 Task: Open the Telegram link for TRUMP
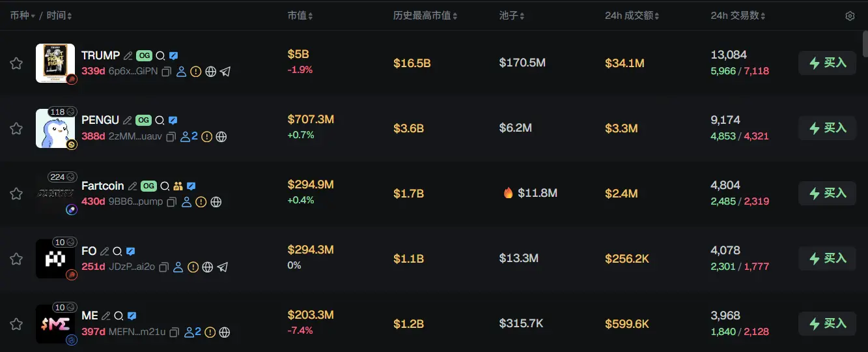click(225, 72)
